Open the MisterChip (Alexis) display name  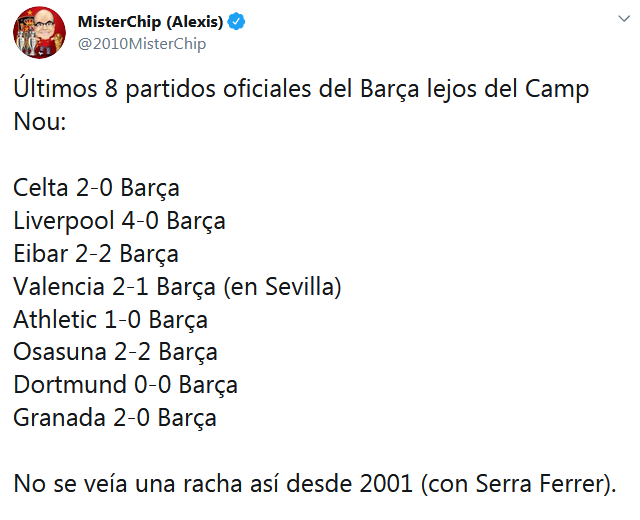coord(150,21)
